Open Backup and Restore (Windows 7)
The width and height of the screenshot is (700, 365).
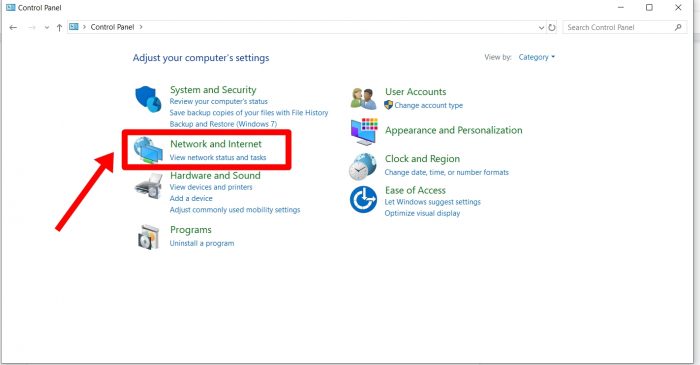pyautogui.click(x=223, y=124)
